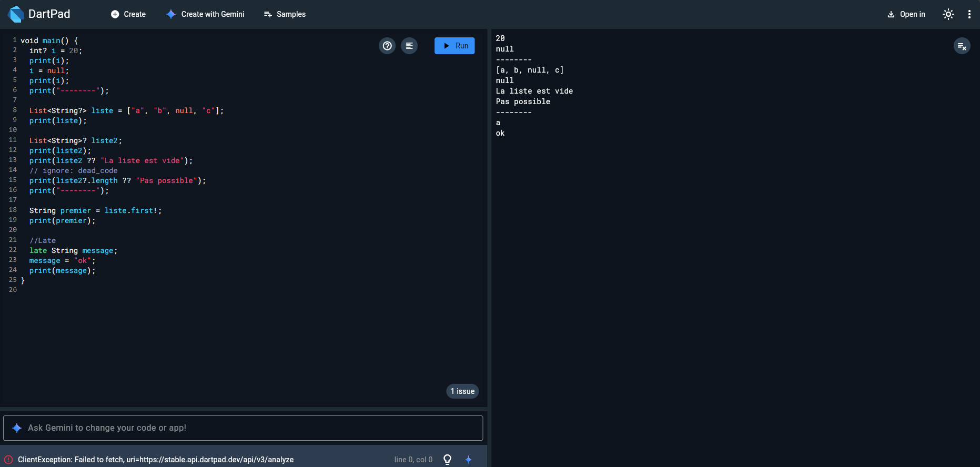Toggle the light/dark theme sun icon
The height and width of the screenshot is (467, 980).
coord(948,14)
